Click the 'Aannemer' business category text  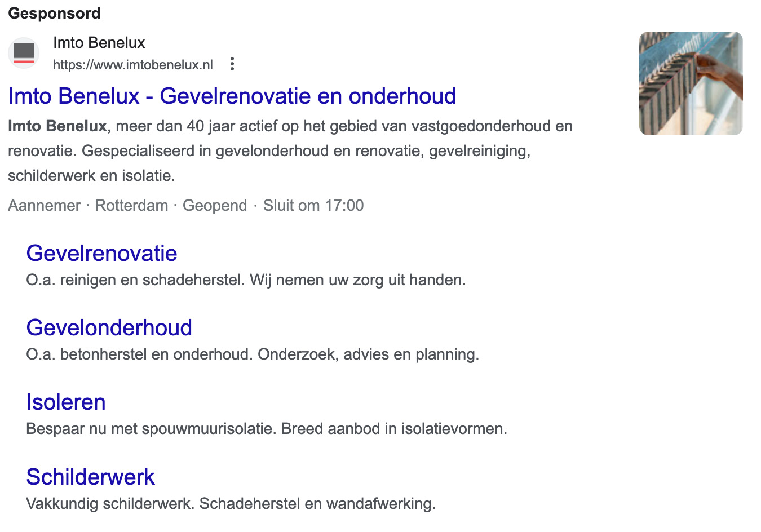[x=44, y=205]
